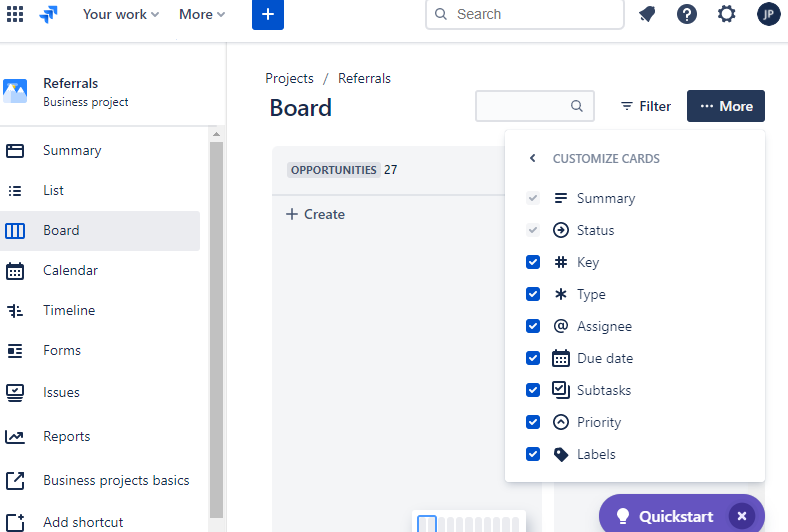Viewport: 788px width, 532px height.
Task: Focus the top Search field
Action: [525, 14]
